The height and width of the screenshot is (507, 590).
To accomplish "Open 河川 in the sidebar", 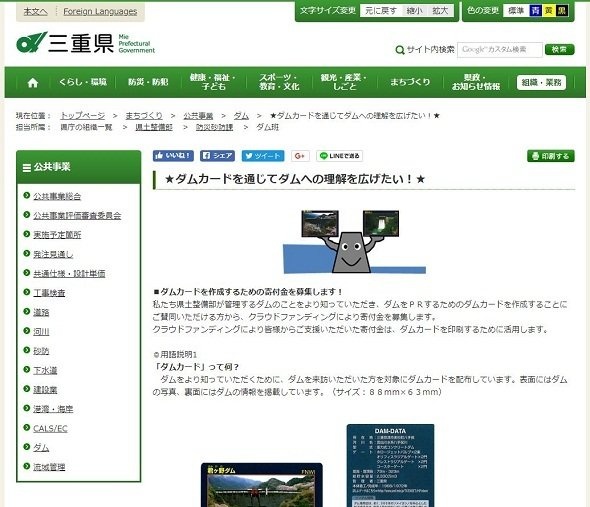I will tap(41, 332).
